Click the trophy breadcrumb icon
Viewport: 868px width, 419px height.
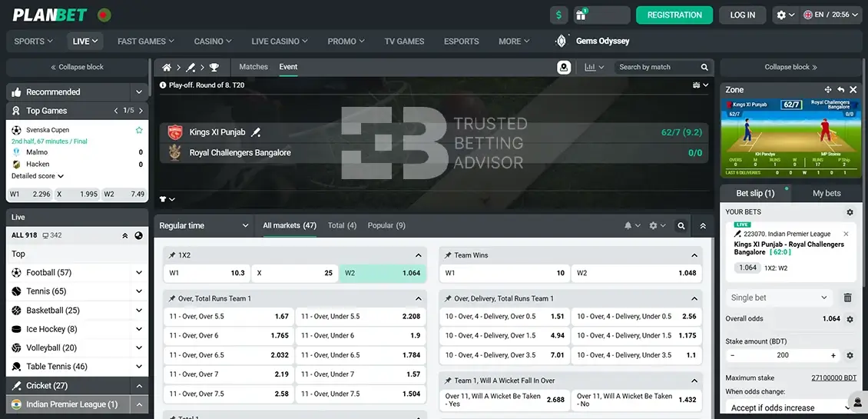pyautogui.click(x=214, y=67)
